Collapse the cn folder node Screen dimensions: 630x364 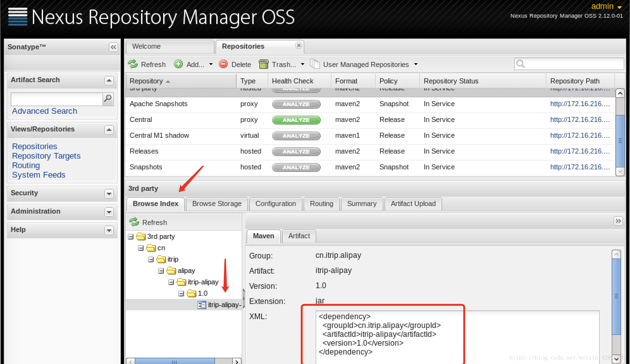click(141, 248)
